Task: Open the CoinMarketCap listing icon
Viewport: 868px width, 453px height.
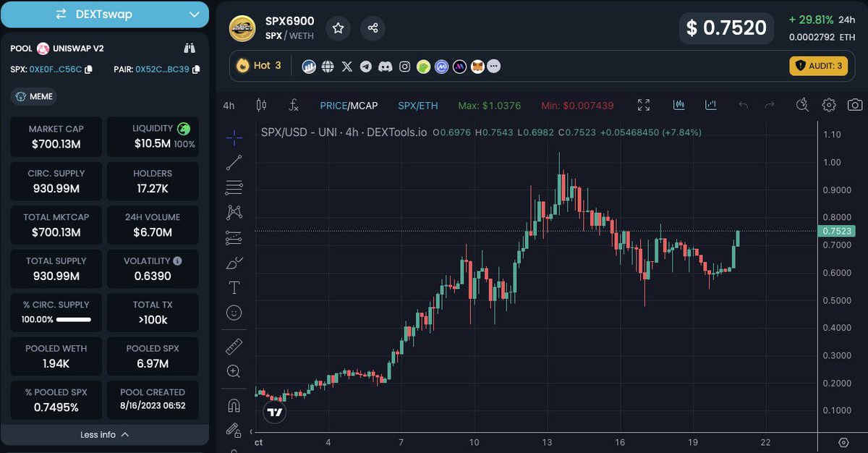Action: coord(441,67)
